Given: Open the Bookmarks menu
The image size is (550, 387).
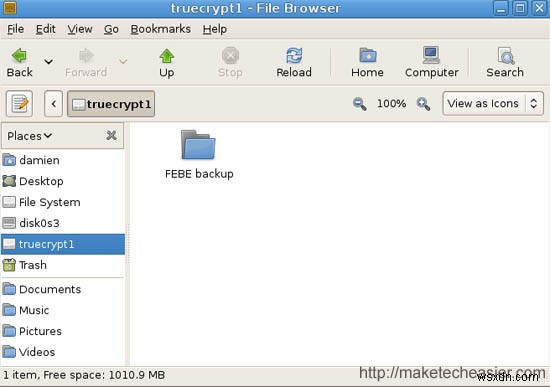Looking at the screenshot, I should (161, 29).
